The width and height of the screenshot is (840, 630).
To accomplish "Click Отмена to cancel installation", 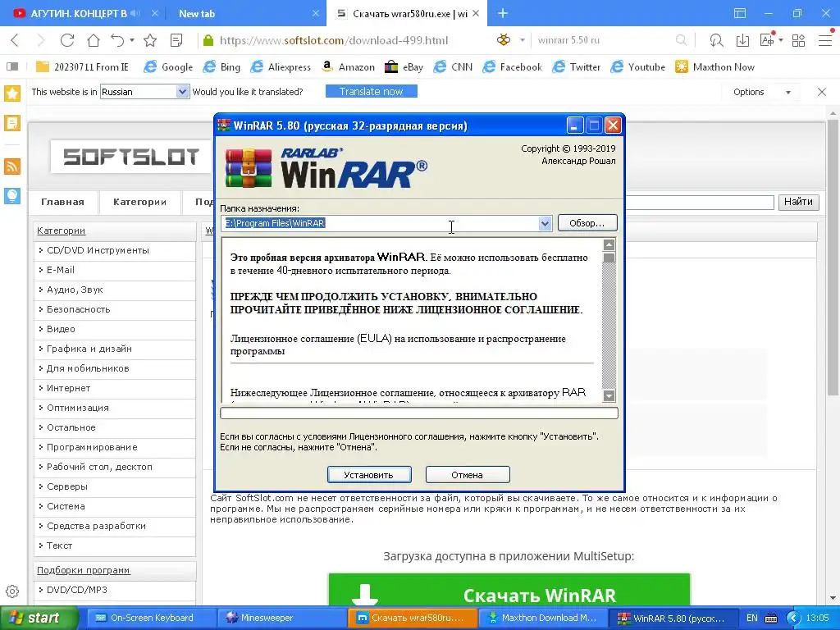I will pyautogui.click(x=467, y=475).
